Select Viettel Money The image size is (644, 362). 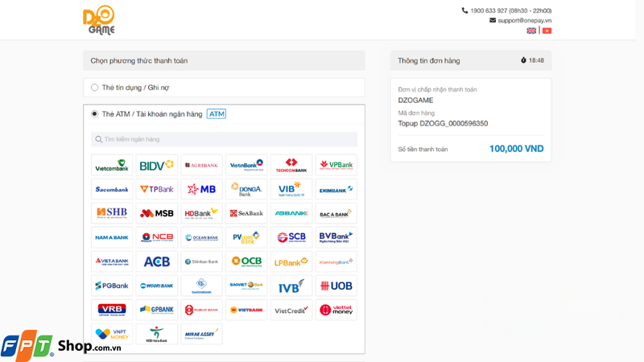click(x=336, y=310)
